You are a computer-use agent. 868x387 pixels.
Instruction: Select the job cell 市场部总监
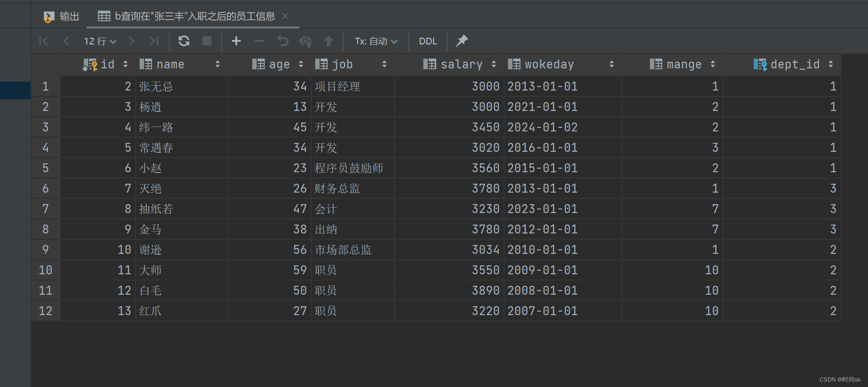[353, 250]
